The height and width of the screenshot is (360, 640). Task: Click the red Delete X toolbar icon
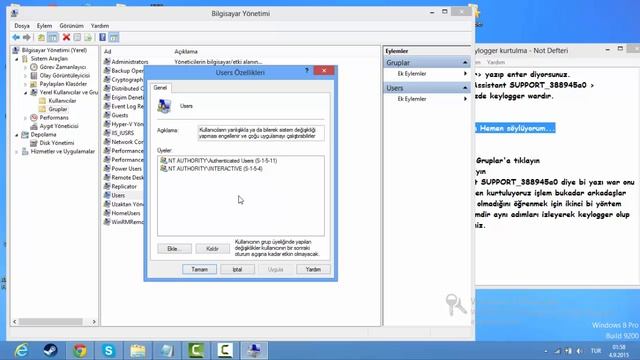(x=66, y=38)
